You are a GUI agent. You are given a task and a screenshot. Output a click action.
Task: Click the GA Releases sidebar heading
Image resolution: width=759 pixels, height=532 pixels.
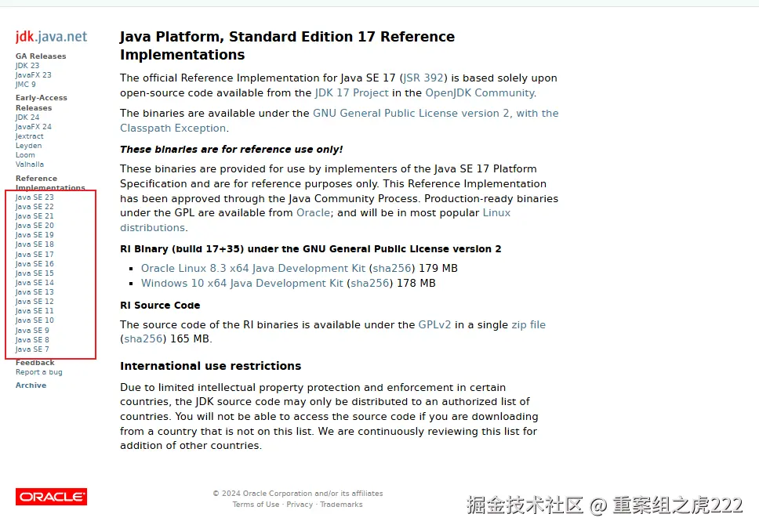pos(41,56)
